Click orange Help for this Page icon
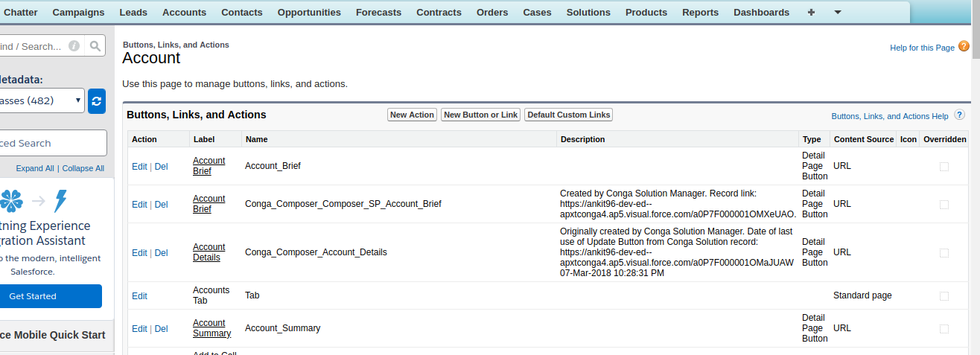The image size is (980, 355). coord(964,47)
